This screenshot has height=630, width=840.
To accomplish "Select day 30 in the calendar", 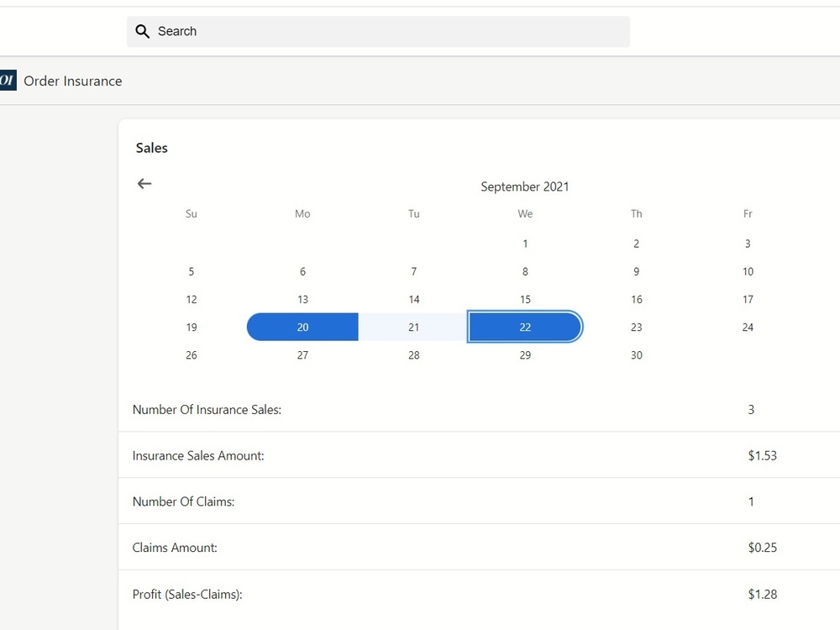I will coord(637,355).
